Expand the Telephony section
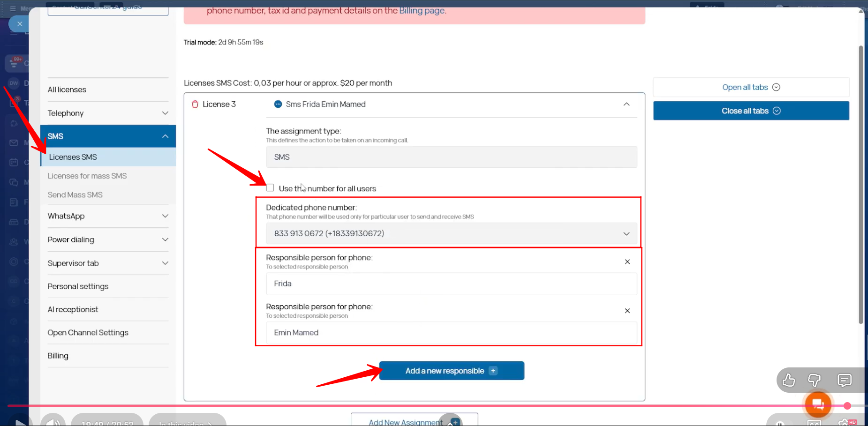This screenshot has width=868, height=426. click(108, 113)
